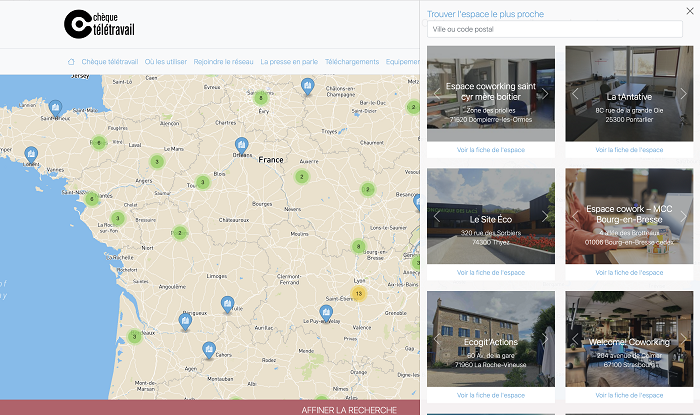Expand the green 8 cluster near Évry
This screenshot has width=700, height=415.
pos(261,98)
